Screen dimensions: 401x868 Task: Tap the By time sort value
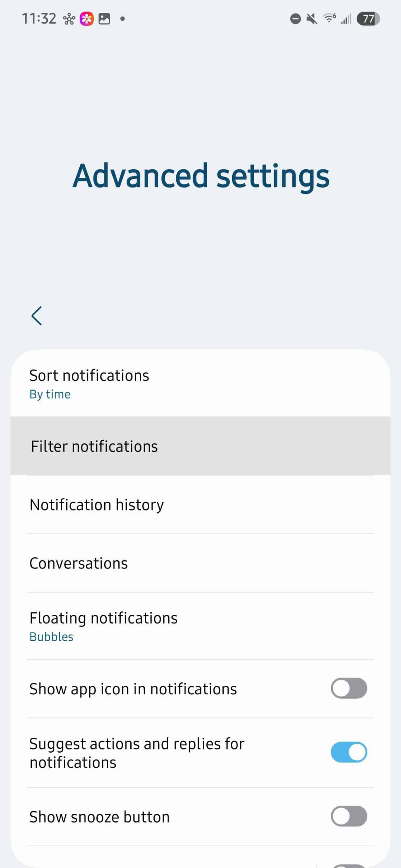50,394
